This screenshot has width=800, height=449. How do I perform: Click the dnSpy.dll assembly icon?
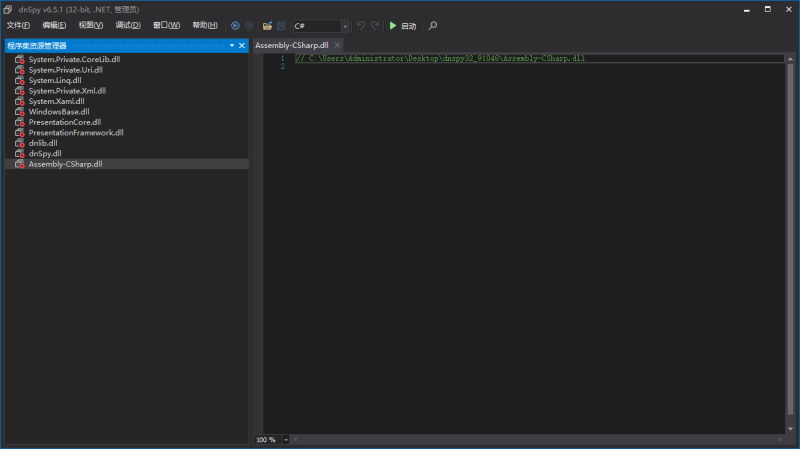20,153
